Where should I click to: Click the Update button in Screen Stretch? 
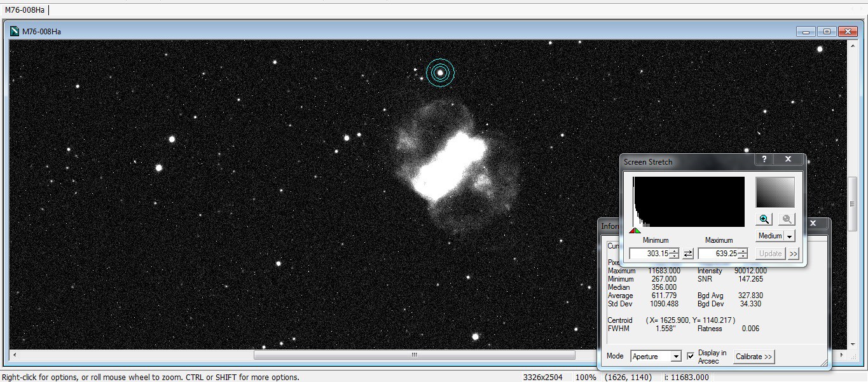pos(770,254)
